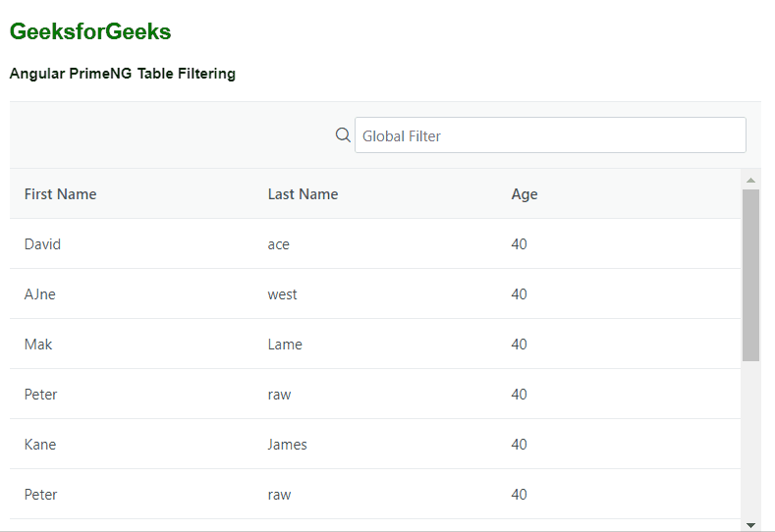Click the scrollbar up arrow

[750, 180]
